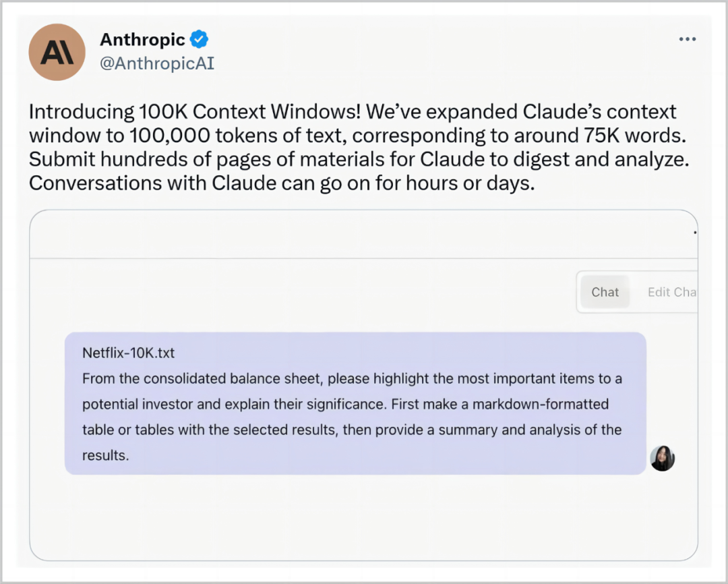Click the user avatar beside the message
The height and width of the screenshot is (584, 728).
[x=662, y=459]
